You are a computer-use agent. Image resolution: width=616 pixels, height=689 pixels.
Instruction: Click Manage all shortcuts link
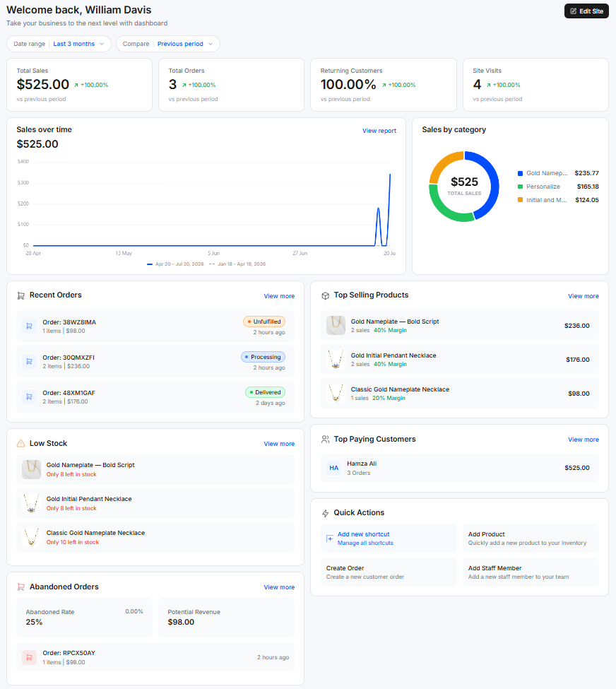[x=365, y=543]
